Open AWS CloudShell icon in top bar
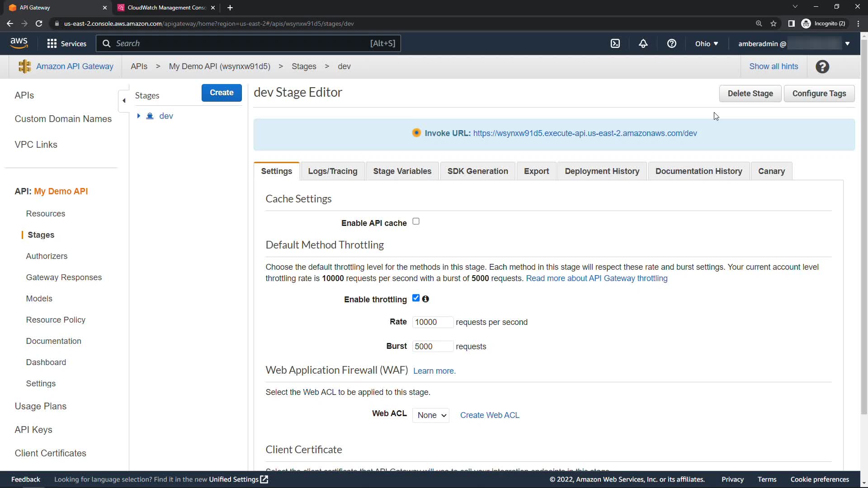Screen dimensions: 868x488 [615, 43]
